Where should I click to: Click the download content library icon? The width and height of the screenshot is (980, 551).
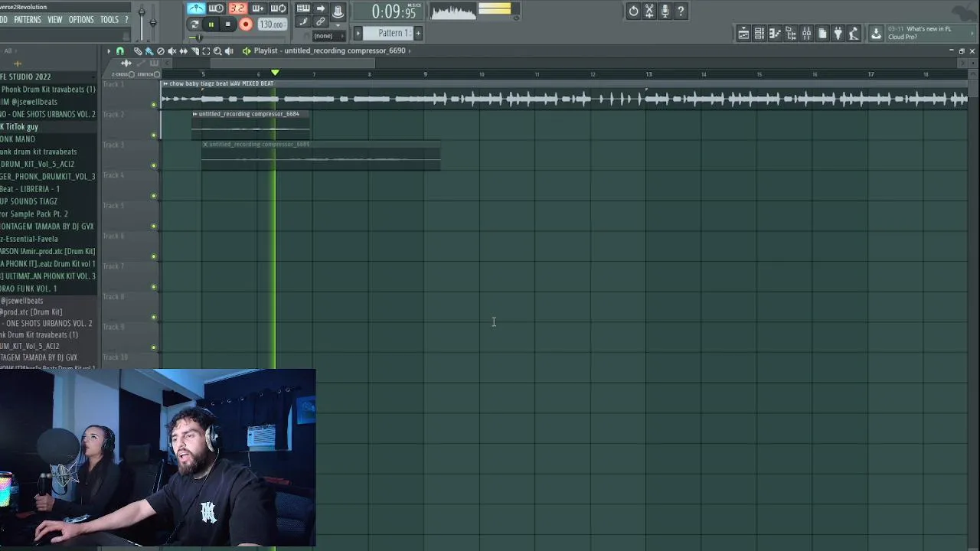pyautogui.click(x=876, y=33)
